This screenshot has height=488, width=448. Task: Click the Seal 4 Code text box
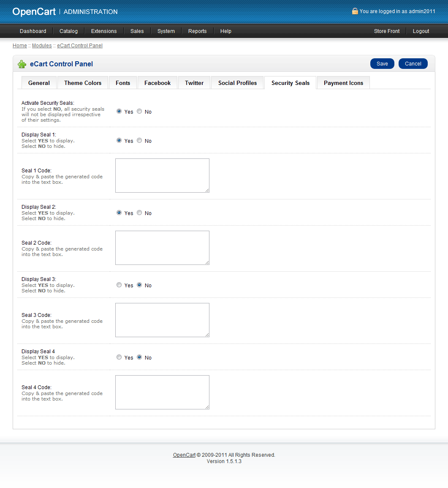[163, 392]
